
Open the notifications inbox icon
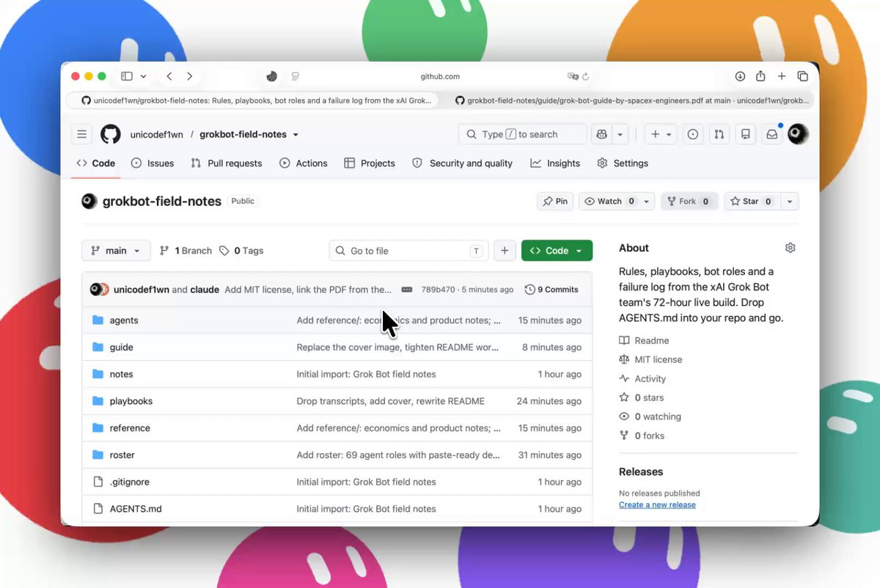pyautogui.click(x=771, y=134)
